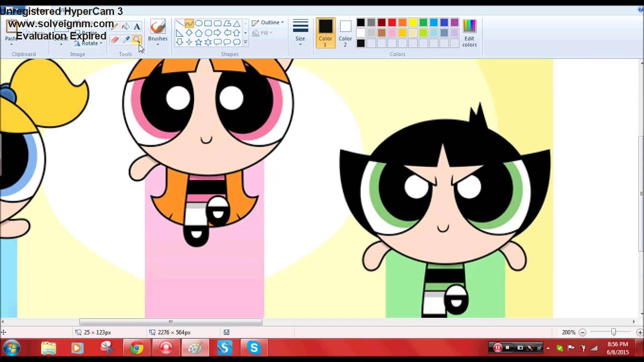Pick the rose pink color swatch
Viewport: 644px width, 362px height.
tap(392, 33)
